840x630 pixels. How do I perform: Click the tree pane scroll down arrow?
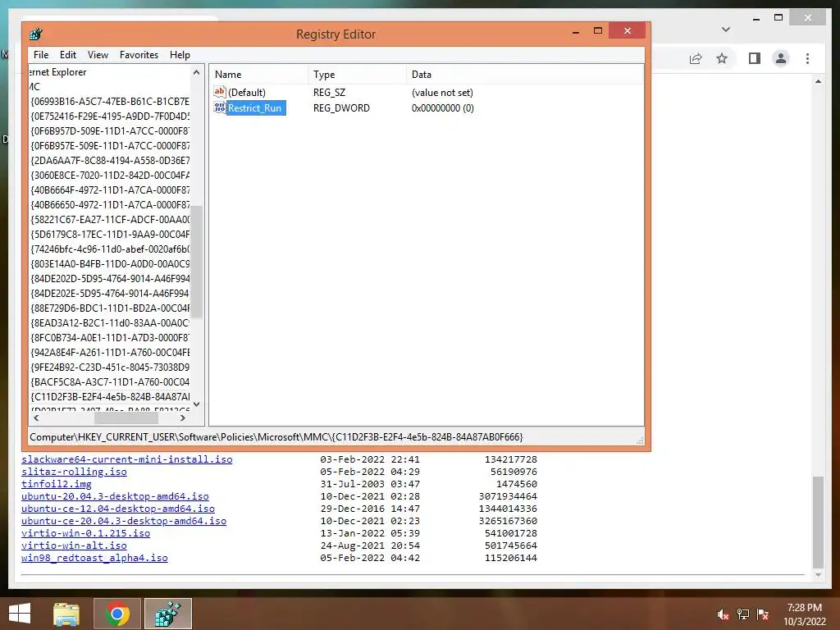197,404
